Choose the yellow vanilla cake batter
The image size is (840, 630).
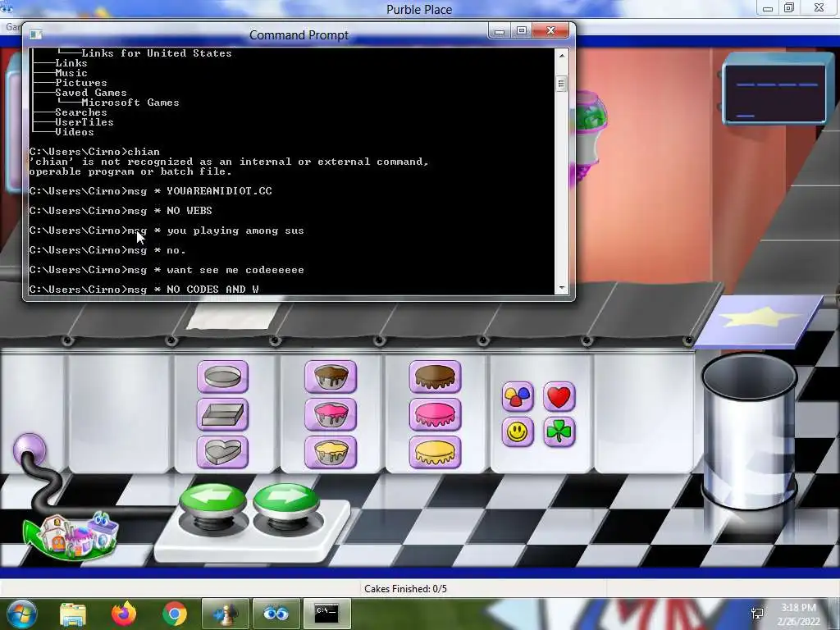(331, 452)
